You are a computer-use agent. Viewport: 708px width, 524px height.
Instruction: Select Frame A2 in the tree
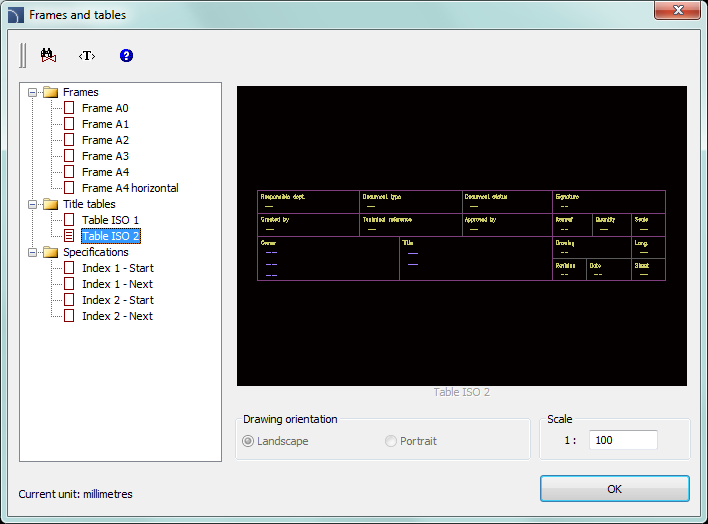[x=105, y=140]
